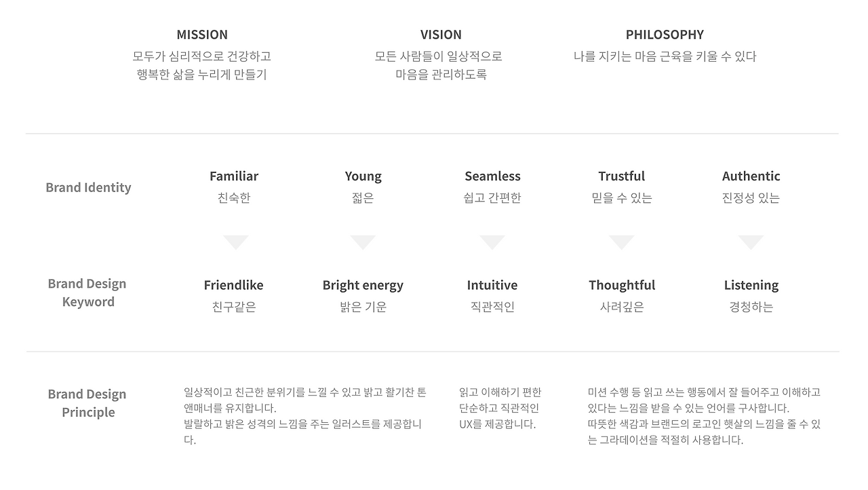The image size is (868, 490).
Task: Click the Bright energy keyword
Action: coord(363,286)
